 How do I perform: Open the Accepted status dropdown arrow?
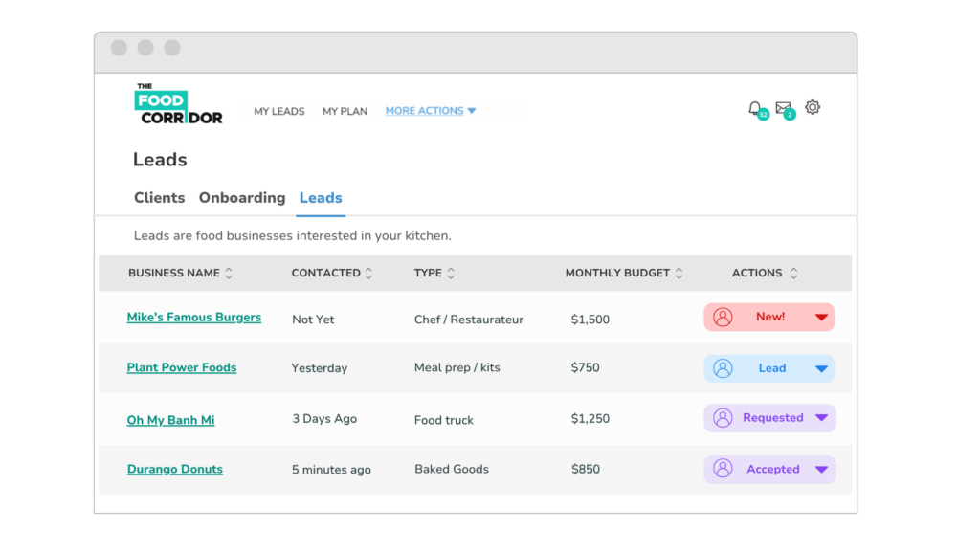point(821,469)
